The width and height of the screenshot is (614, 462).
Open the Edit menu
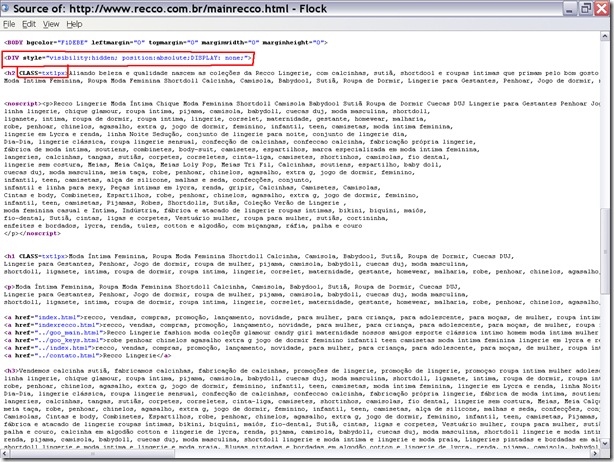click(29, 24)
